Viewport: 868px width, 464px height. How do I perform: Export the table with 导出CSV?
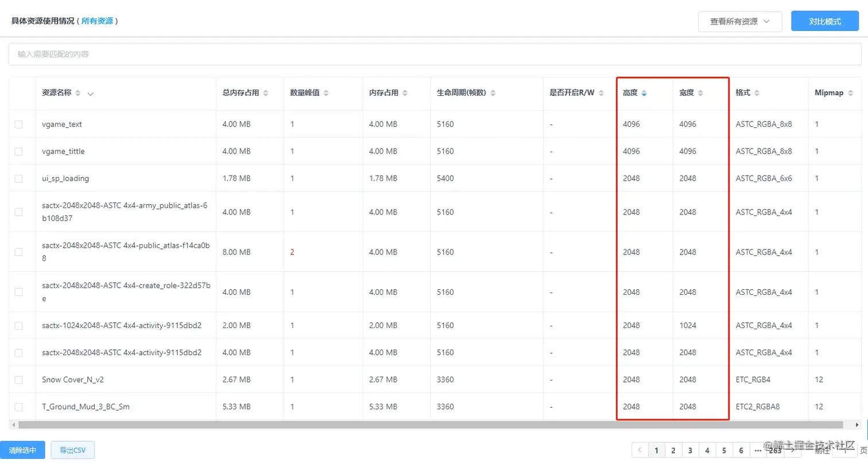pos(72,450)
